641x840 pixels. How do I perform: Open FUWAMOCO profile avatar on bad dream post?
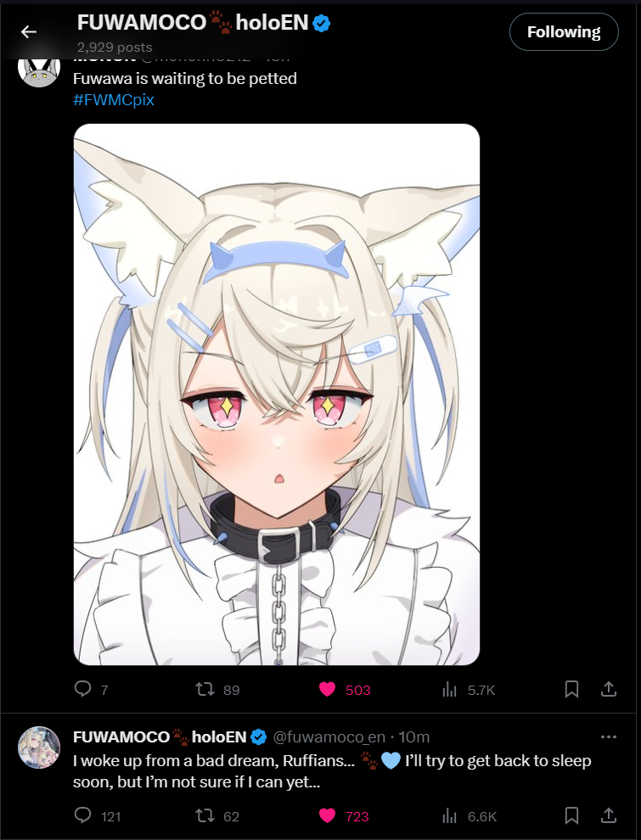pyautogui.click(x=39, y=748)
